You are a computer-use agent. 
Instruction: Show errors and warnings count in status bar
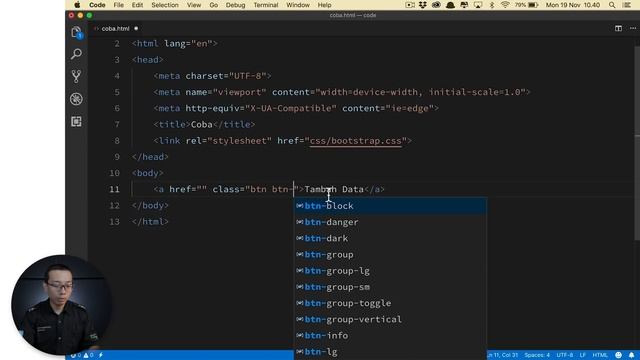(x=81, y=355)
